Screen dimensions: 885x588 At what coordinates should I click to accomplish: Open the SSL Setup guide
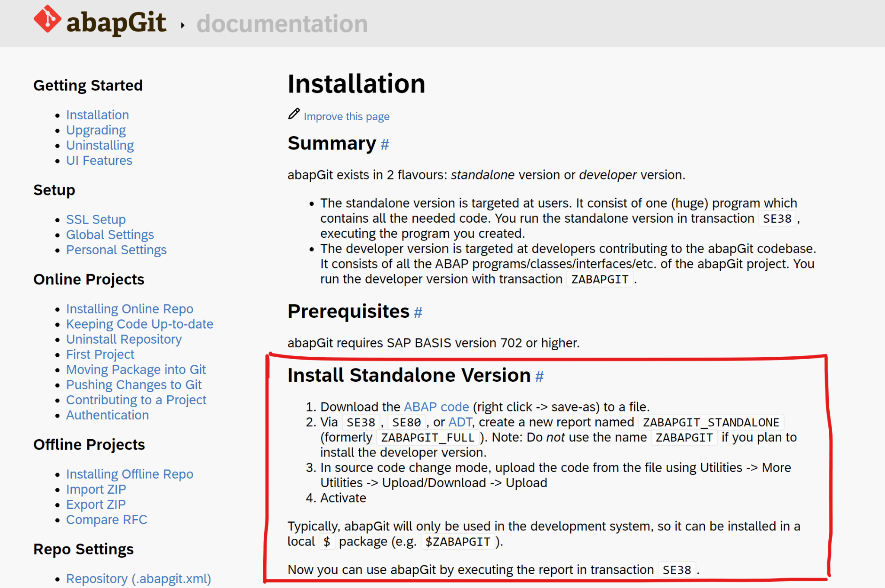pos(96,219)
